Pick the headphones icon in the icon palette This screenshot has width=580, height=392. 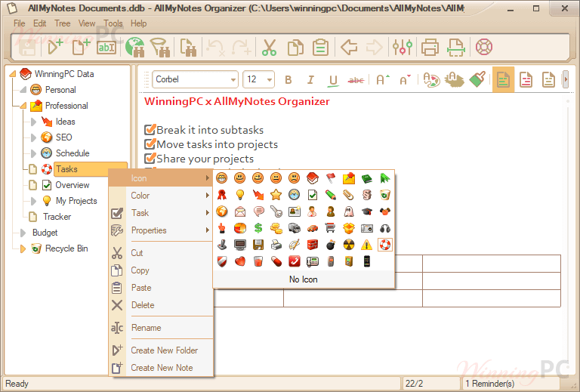coord(384,228)
